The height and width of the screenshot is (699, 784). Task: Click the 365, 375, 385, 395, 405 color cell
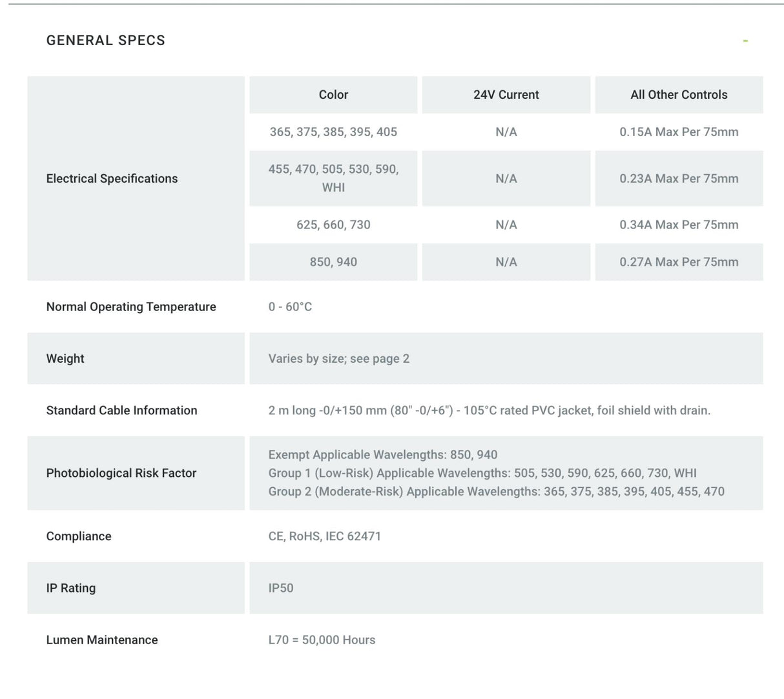pos(333,132)
